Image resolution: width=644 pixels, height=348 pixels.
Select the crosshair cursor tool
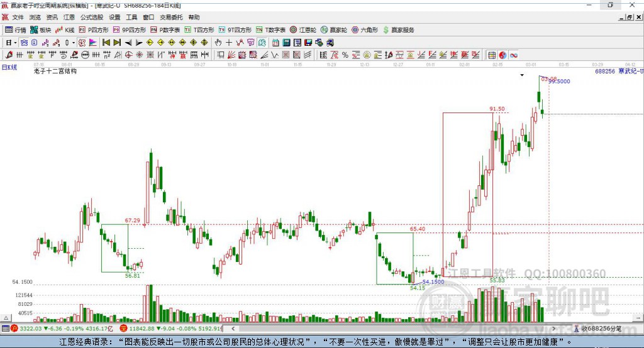(x=229, y=43)
